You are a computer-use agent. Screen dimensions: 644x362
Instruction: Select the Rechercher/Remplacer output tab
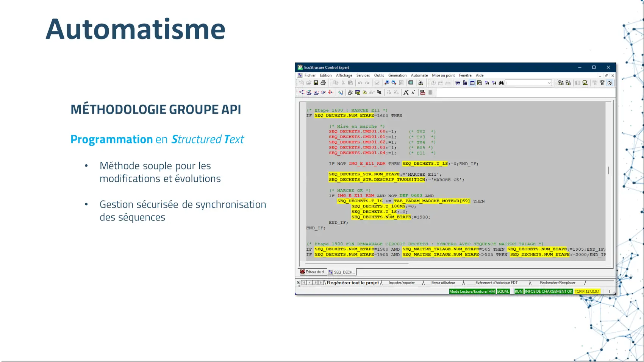(558, 283)
